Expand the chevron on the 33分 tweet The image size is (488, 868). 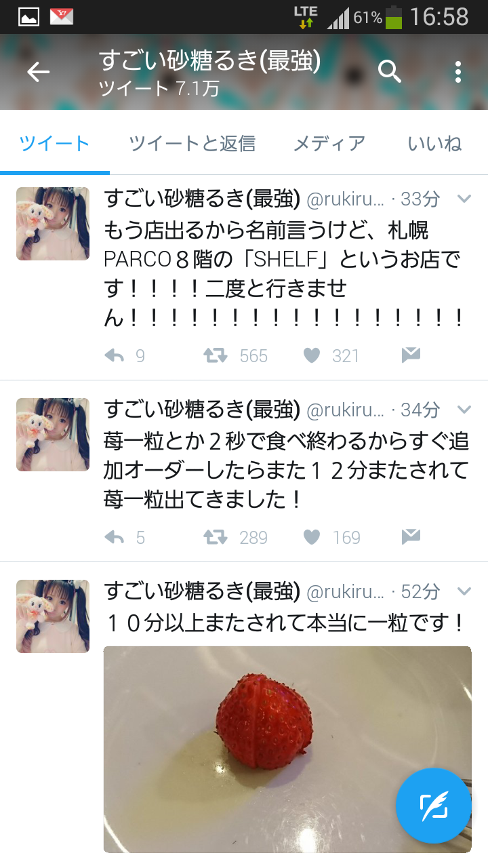[464, 199]
